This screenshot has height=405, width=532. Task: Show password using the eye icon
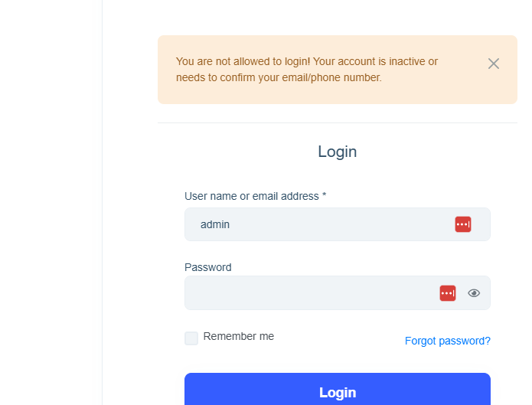pyautogui.click(x=474, y=292)
